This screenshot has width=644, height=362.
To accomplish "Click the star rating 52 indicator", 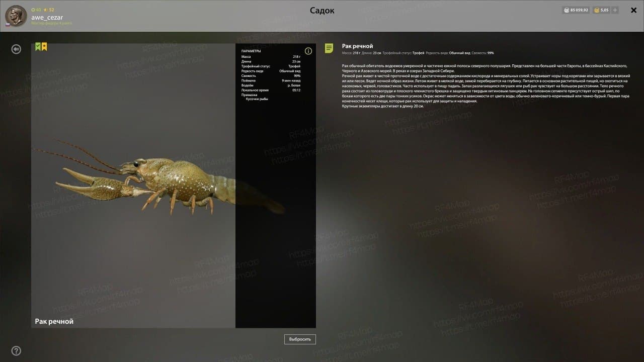I will 48,10.
